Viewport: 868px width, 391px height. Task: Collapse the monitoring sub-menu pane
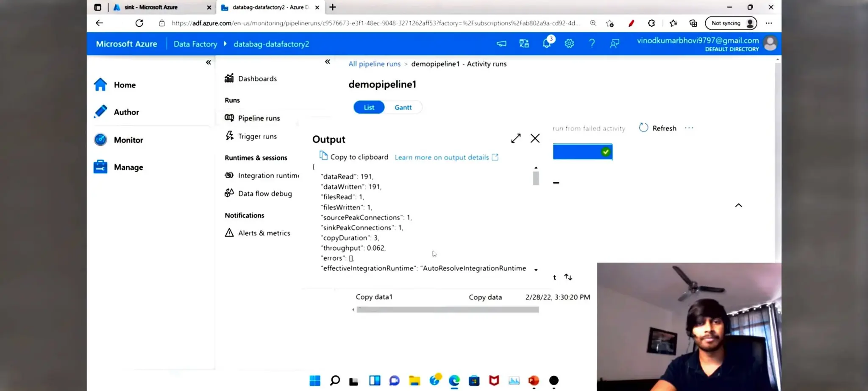click(x=327, y=61)
